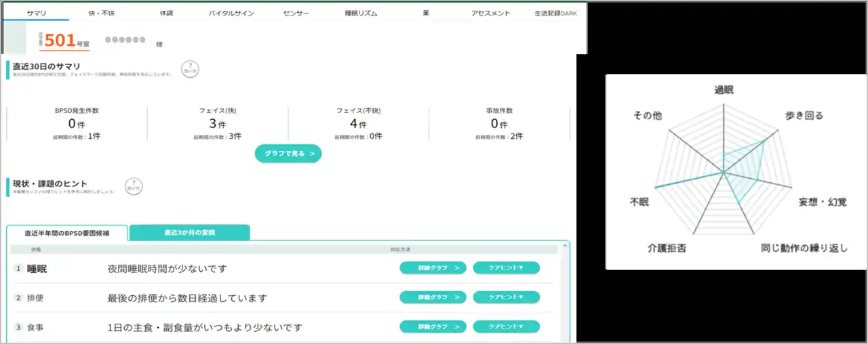Select the 直近半年間のBPSD要因候補 tab
868x344 pixels.
[x=66, y=232]
